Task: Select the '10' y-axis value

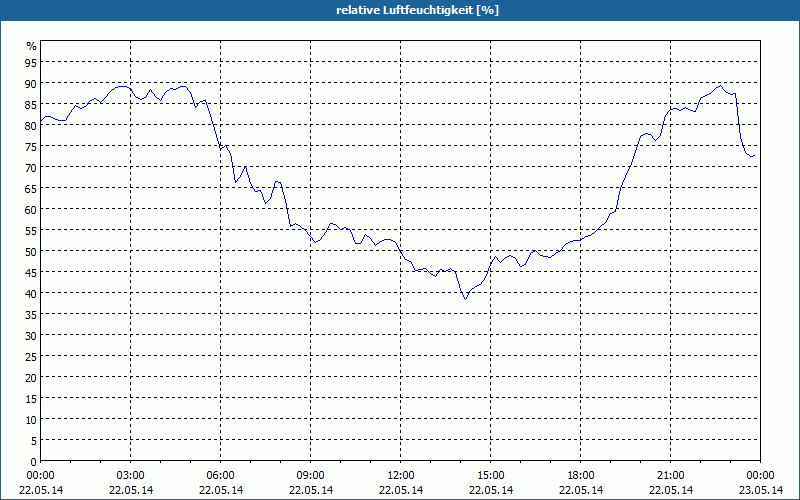Action: coord(31,419)
